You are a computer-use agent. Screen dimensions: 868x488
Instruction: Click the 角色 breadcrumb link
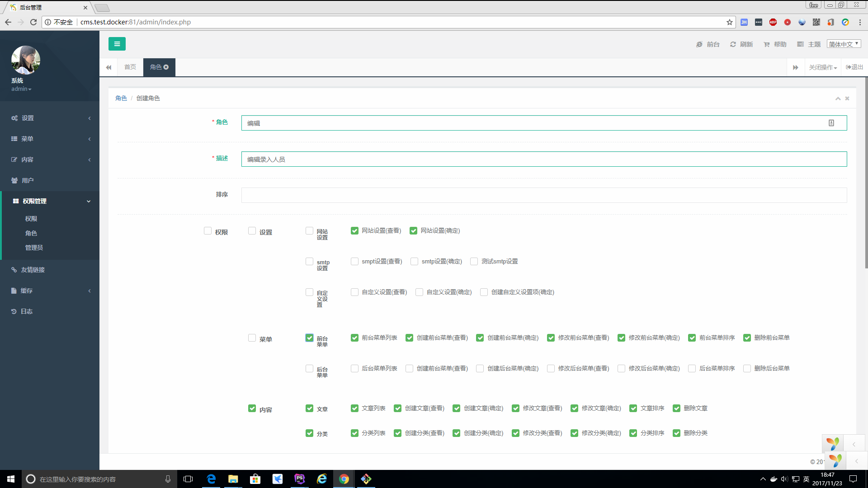[x=121, y=98]
